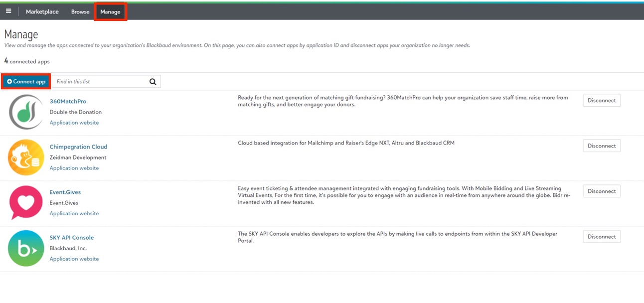Disconnect the Event.Gives app
The height and width of the screenshot is (303, 644).
pos(602,191)
